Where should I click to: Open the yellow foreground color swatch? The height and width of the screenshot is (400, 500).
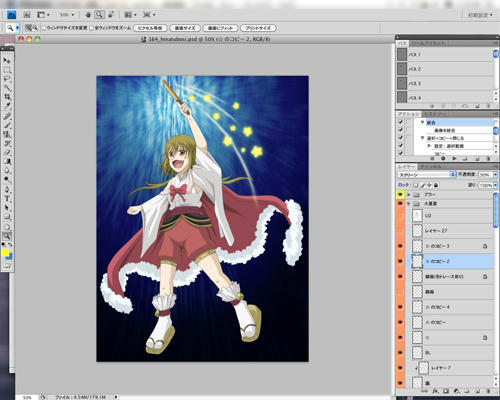(5, 253)
